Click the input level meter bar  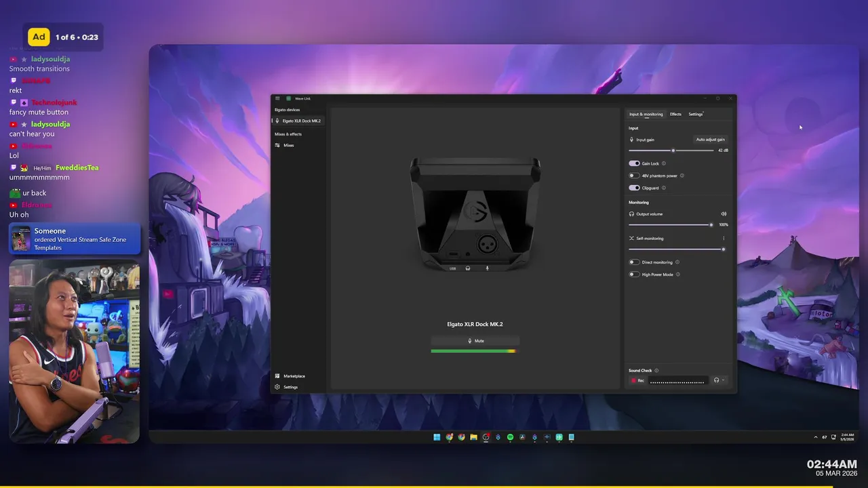(x=473, y=351)
